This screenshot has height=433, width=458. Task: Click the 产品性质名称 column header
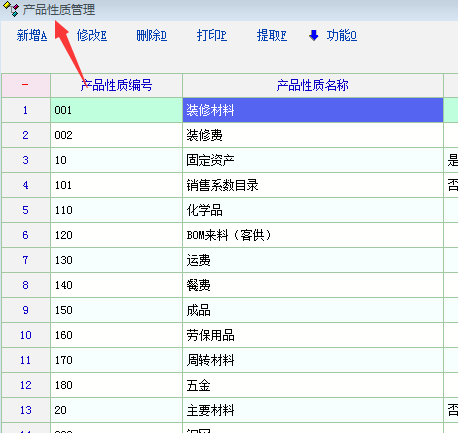[x=313, y=85]
